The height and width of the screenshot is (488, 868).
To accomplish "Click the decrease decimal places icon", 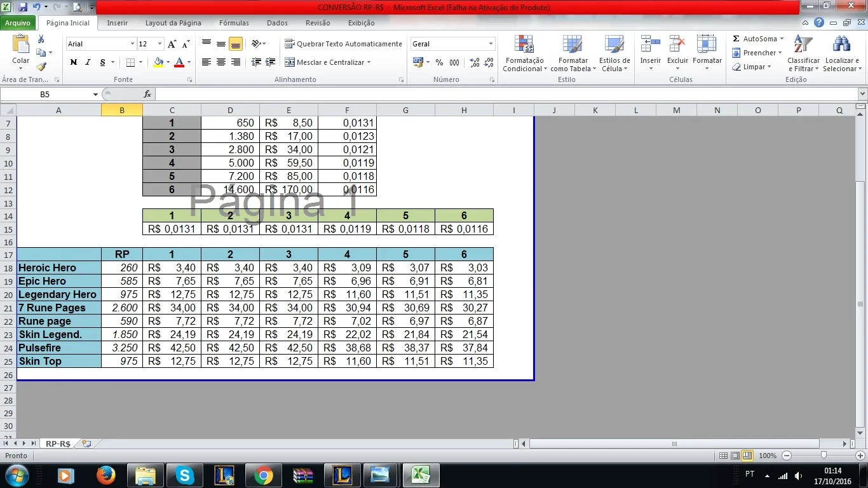I will point(489,62).
